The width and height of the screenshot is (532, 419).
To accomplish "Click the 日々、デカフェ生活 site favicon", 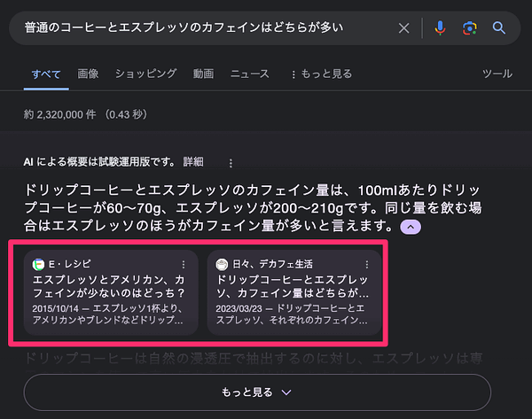I will tap(222, 264).
